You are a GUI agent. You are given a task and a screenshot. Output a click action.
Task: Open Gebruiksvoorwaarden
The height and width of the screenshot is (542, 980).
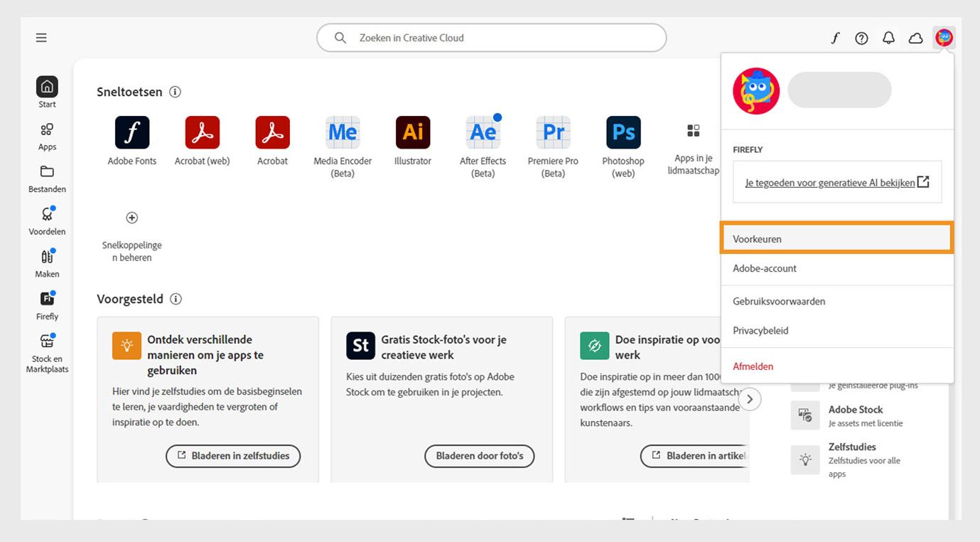point(837,301)
